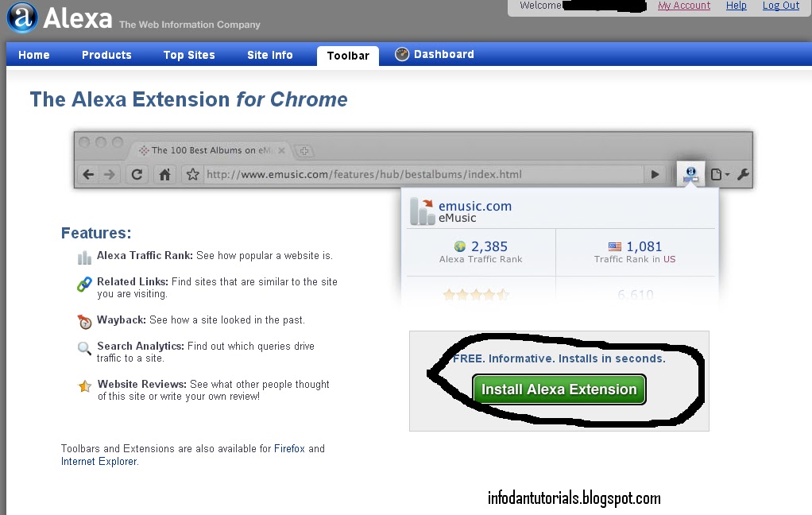Click the Features heading

(96, 233)
